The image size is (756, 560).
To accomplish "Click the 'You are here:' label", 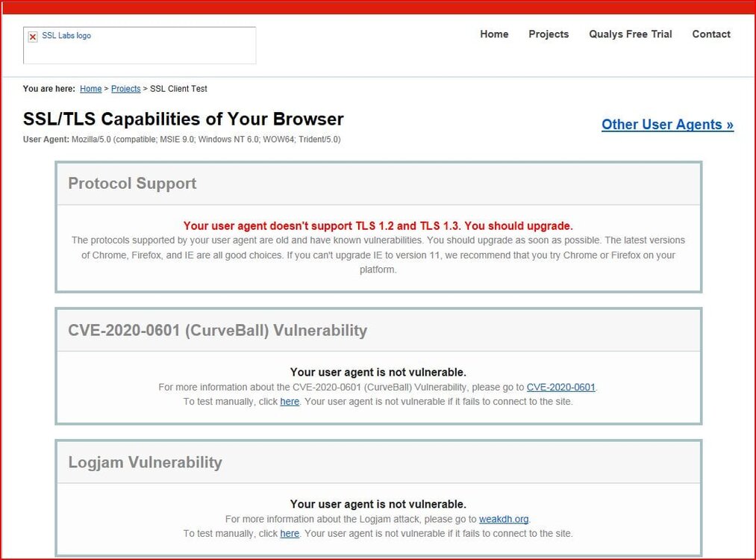I will point(49,89).
